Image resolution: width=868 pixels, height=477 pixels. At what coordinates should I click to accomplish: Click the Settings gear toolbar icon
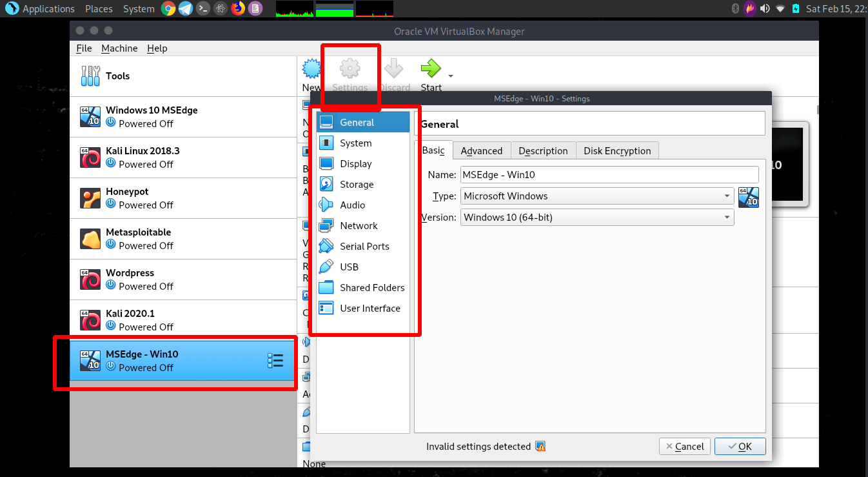pos(350,68)
